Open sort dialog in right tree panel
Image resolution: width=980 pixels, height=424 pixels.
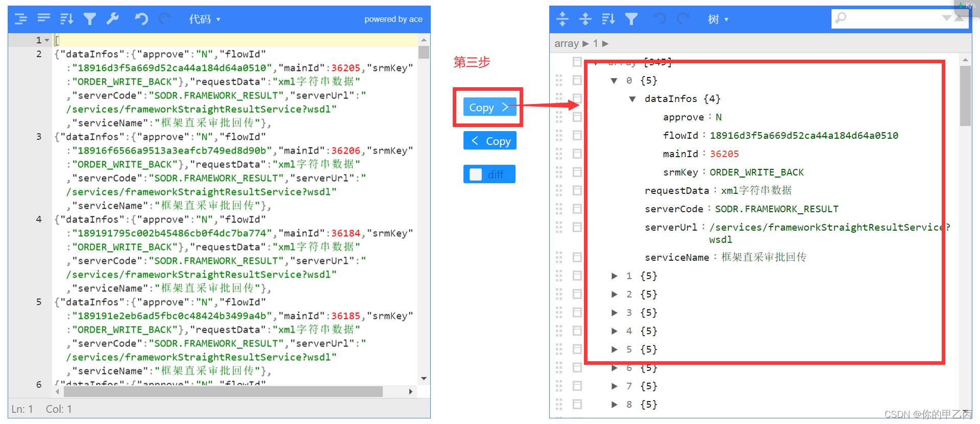608,19
